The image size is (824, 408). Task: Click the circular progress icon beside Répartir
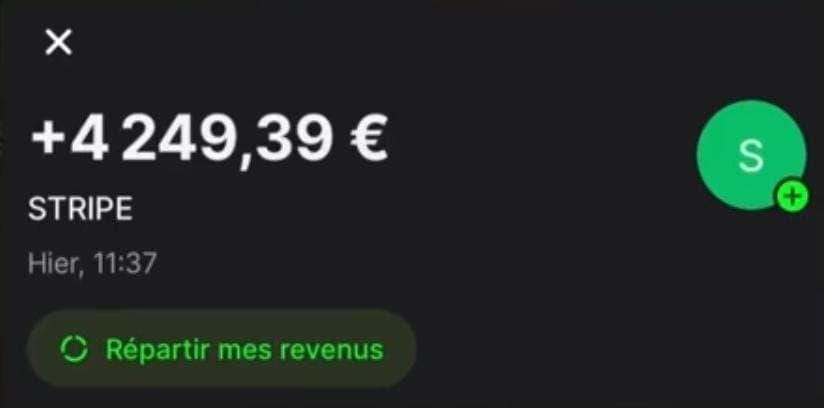click(x=75, y=349)
